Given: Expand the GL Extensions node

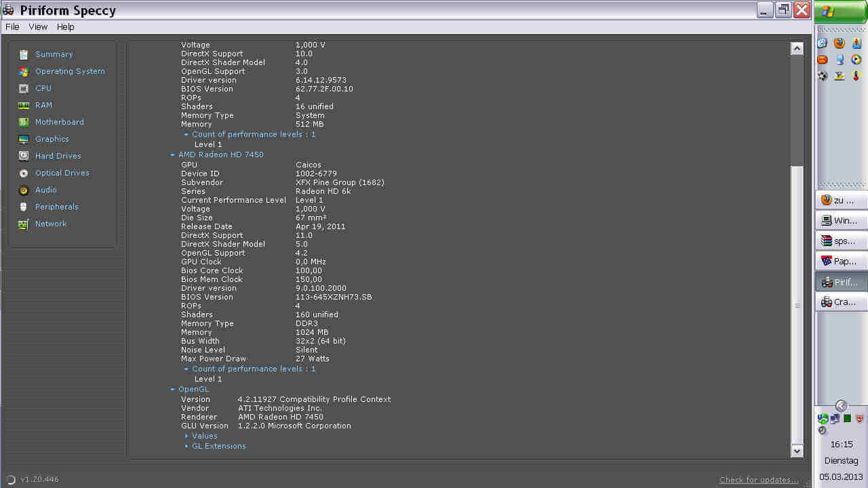Looking at the screenshot, I should [186, 447].
